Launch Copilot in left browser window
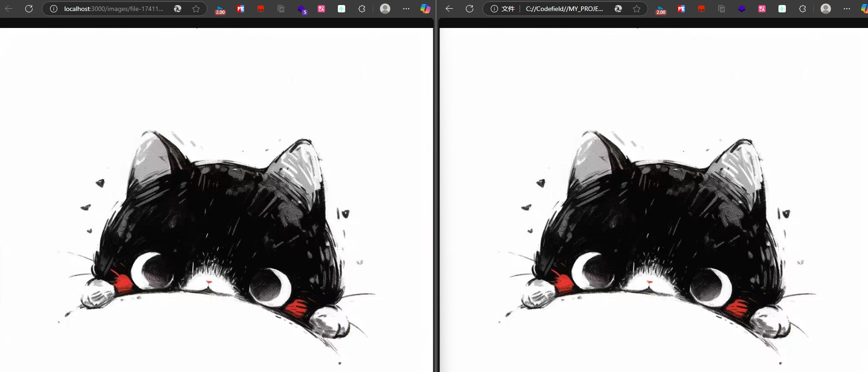Image resolution: width=868 pixels, height=372 pixels. pos(426,9)
